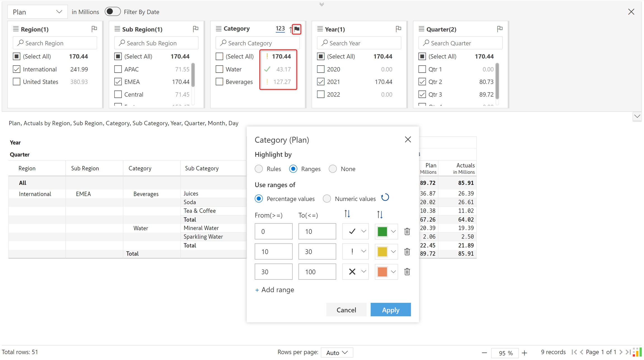Click the sort arrows above symbol column
The image size is (644, 360).
click(x=347, y=214)
